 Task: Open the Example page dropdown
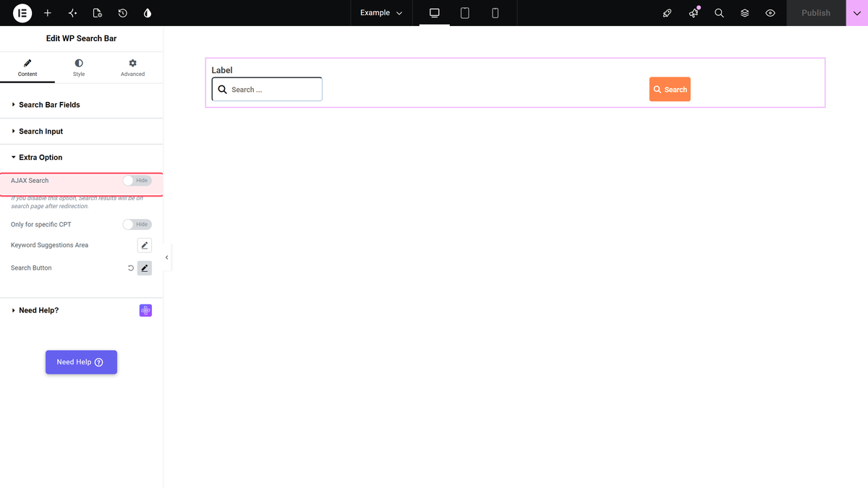[381, 13]
